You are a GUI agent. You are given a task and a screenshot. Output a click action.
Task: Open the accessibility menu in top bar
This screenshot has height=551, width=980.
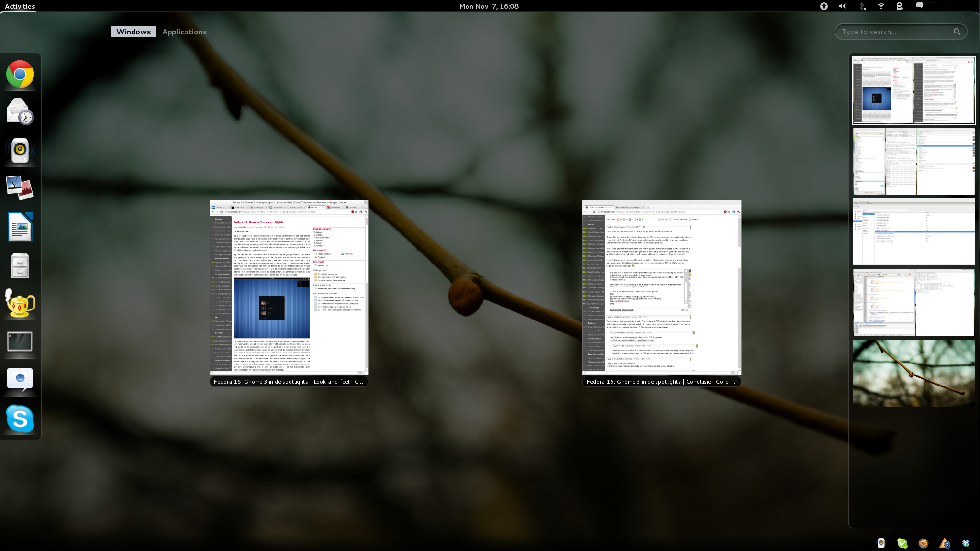824,6
